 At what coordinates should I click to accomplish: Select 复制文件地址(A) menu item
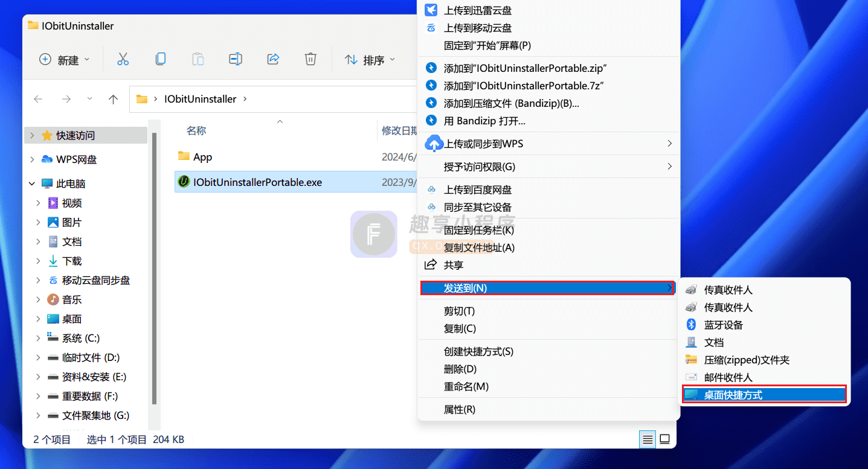548,247
